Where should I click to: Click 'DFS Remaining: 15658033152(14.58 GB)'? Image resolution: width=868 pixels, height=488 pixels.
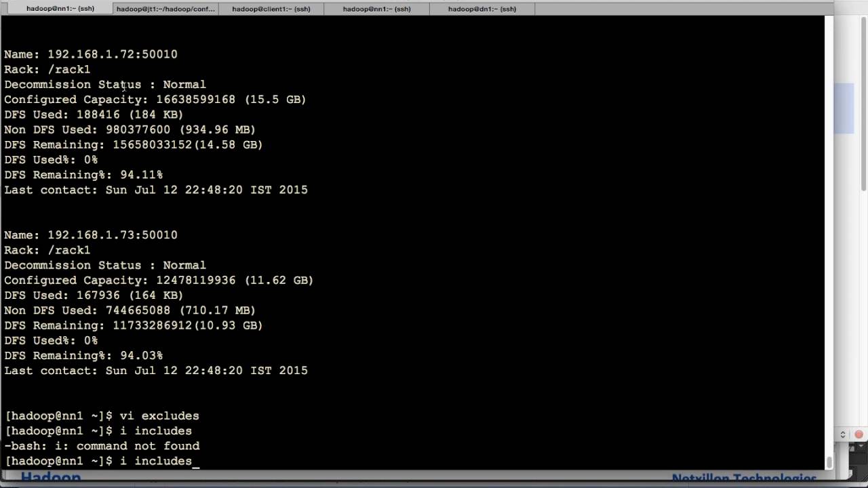tap(134, 145)
